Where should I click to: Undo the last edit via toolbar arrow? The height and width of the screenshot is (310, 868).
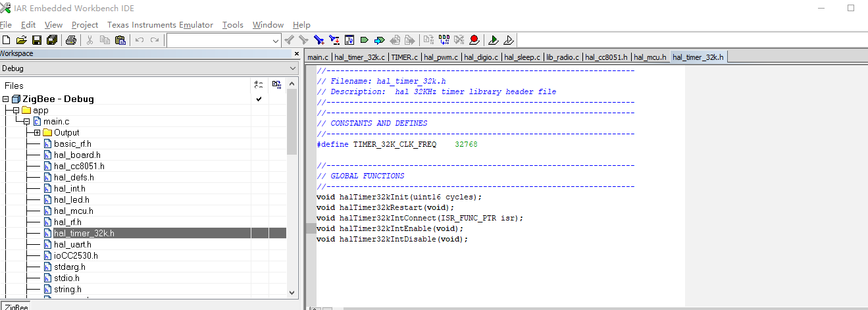[140, 40]
